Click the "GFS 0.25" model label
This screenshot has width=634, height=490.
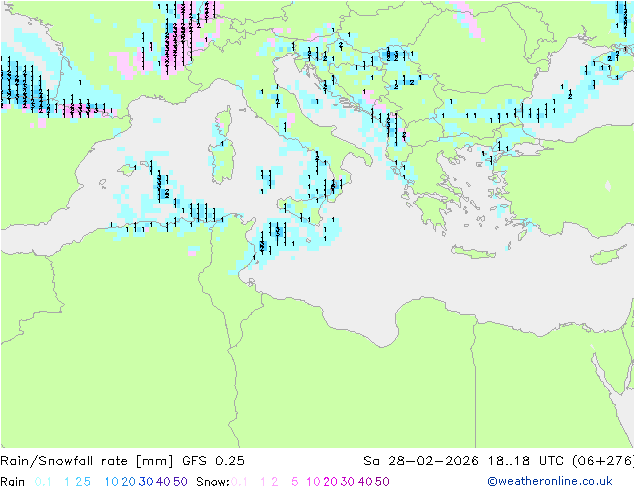pyautogui.click(x=213, y=461)
